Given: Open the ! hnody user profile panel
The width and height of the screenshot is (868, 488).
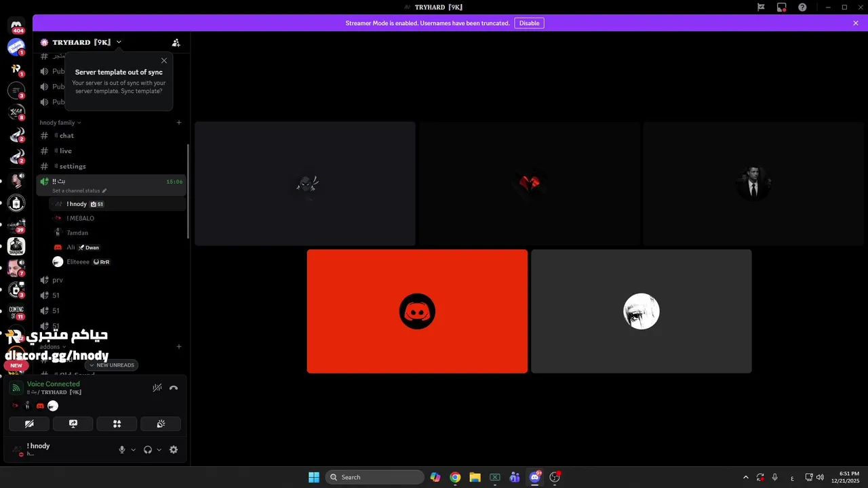Looking at the screenshot, I should [61, 449].
